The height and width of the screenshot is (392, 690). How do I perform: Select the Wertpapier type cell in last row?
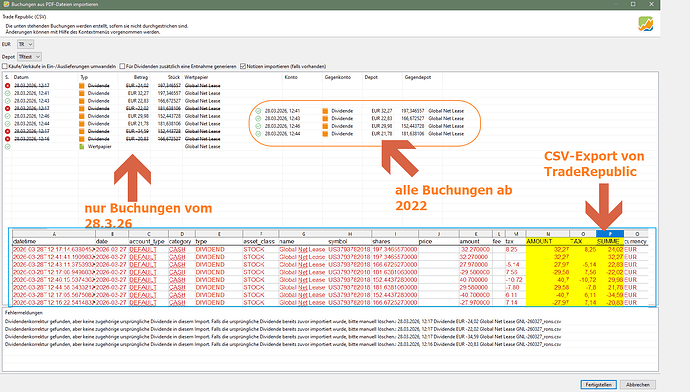pyautogui.click(x=99, y=147)
